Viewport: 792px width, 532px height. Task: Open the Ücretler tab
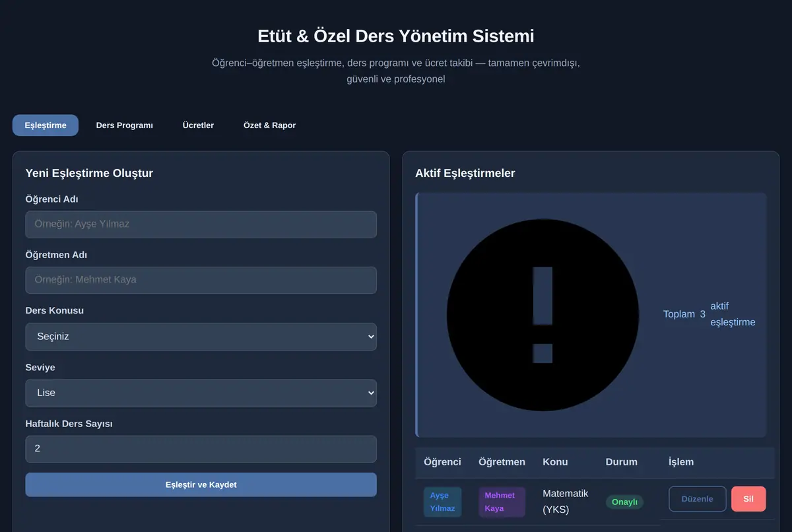[198, 125]
